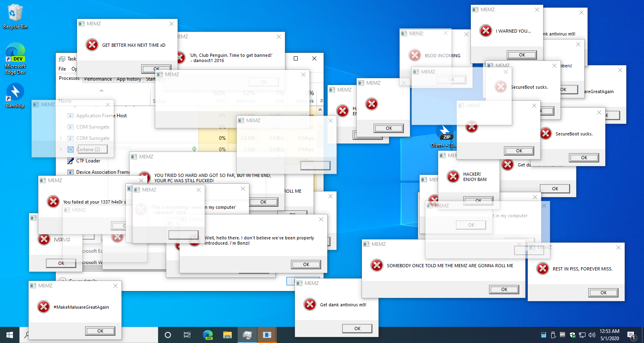Open the volume speaker tray icon

(592, 335)
